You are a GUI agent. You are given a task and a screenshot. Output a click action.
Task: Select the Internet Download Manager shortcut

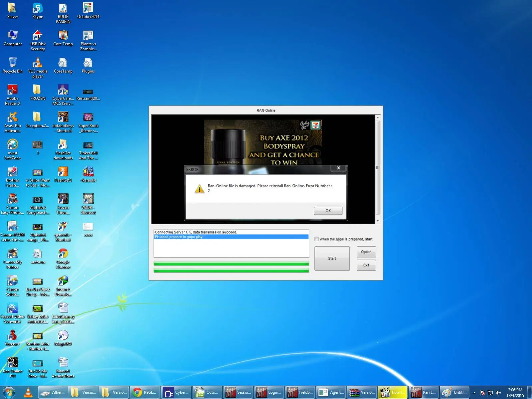tap(63, 286)
